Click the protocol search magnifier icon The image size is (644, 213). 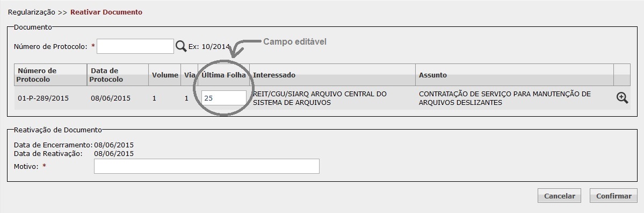tap(180, 46)
